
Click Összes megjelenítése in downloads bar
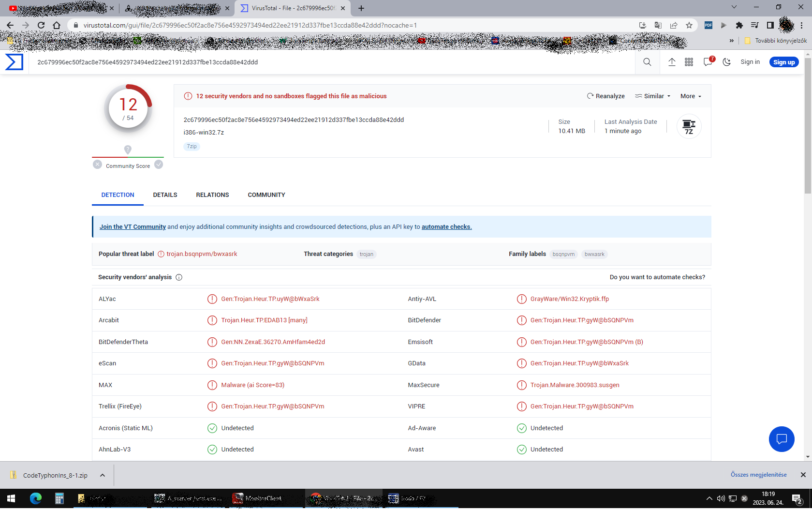point(758,475)
